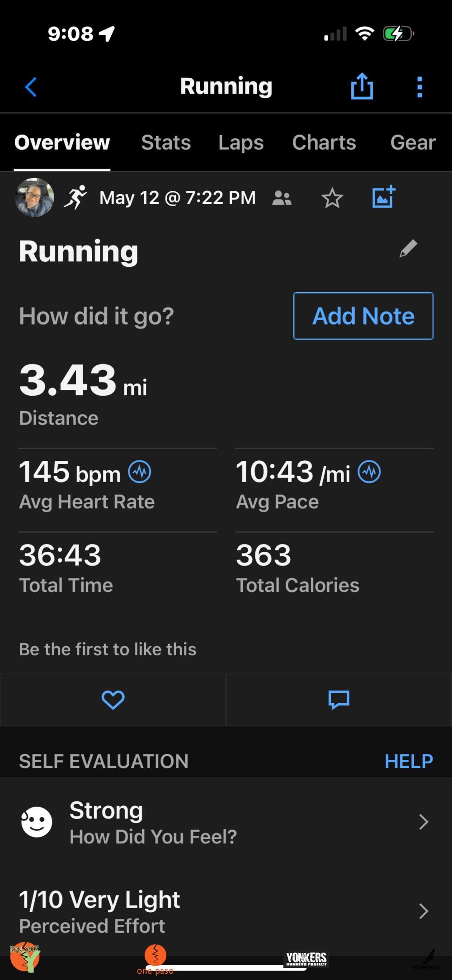Viewport: 452px width, 980px height.
Task: Like this activity with the heart
Action: point(113,700)
